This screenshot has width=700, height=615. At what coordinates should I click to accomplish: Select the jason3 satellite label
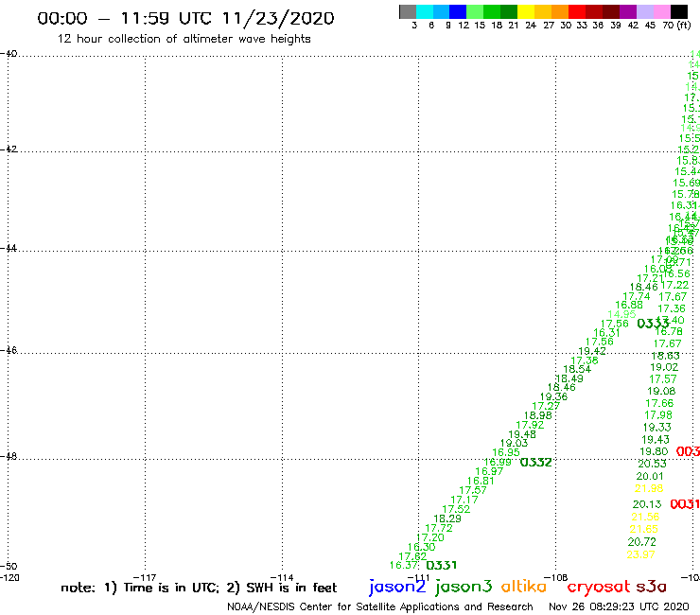pyautogui.click(x=464, y=587)
